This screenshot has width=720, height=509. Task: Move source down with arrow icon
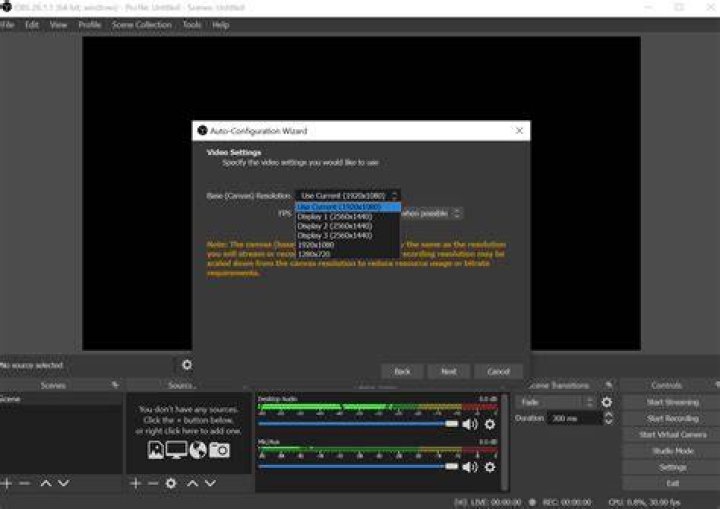(210, 483)
